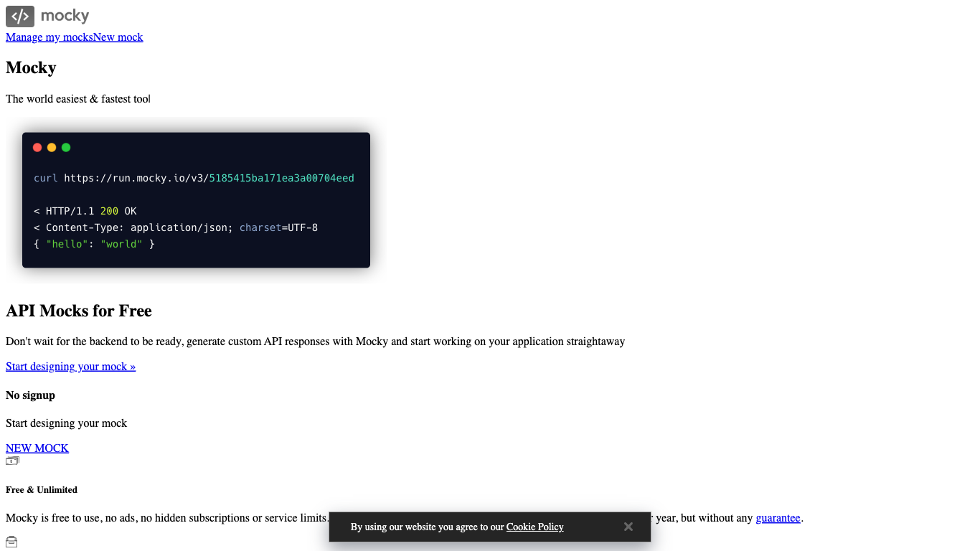Viewport: 980px width, 551px height.
Task: Click the text 'Start designing your mock' paragraph
Action: [66, 423]
